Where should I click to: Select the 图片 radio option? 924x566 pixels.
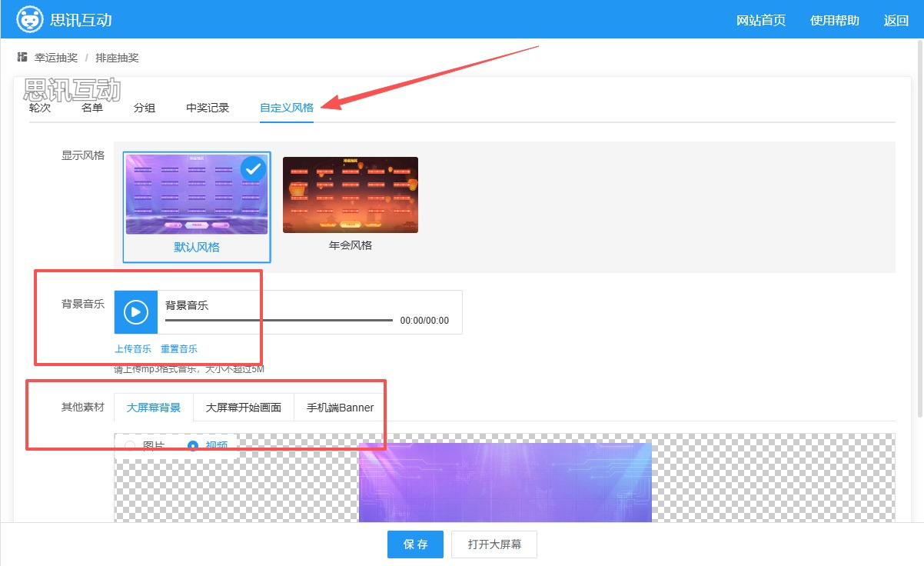click(130, 445)
